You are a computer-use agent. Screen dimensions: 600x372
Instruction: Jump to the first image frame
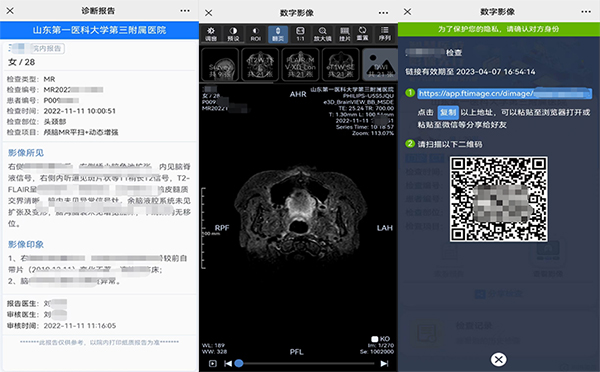click(228, 363)
